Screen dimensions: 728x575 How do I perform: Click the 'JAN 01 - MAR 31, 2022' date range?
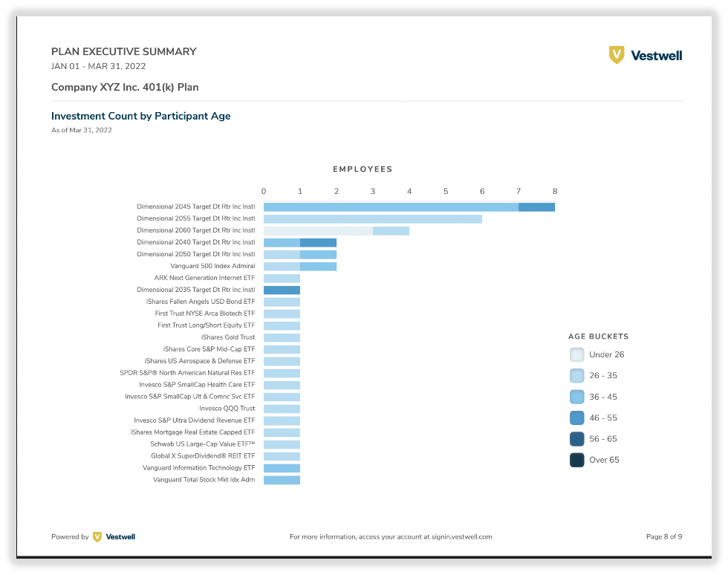pyautogui.click(x=98, y=66)
